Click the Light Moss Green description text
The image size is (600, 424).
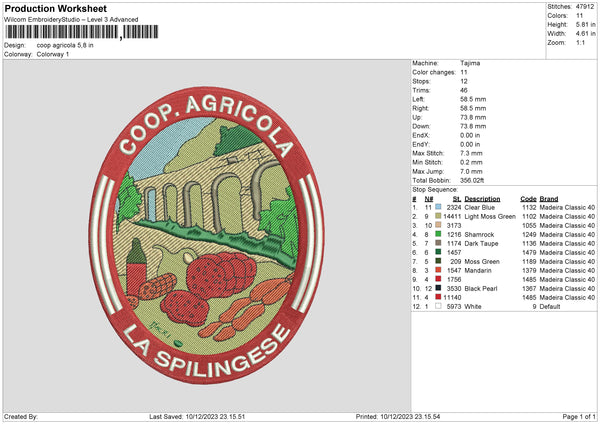490,216
